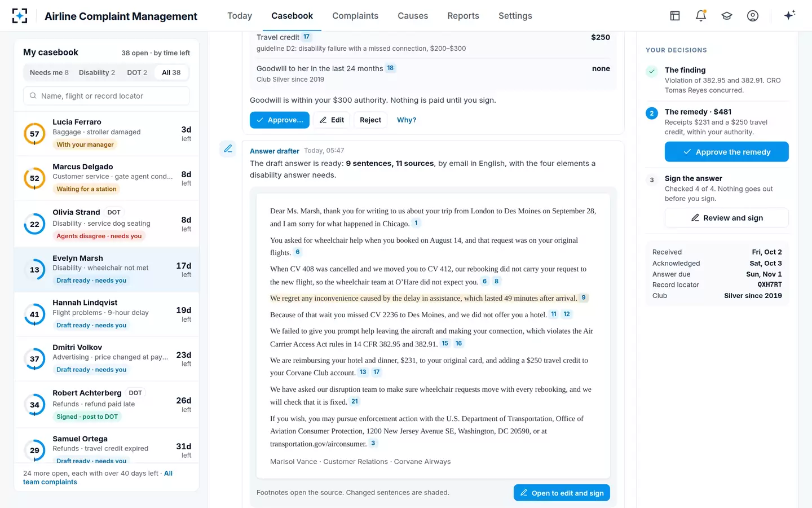Image resolution: width=812 pixels, height=508 pixels.
Task: Open the layout panel icon in the header
Action: [675, 16]
